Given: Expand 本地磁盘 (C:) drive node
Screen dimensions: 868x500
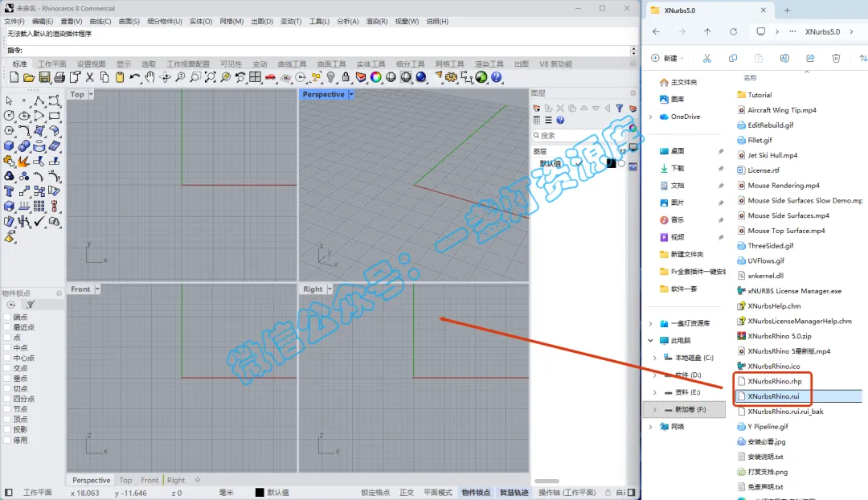Looking at the screenshot, I should coord(655,358).
